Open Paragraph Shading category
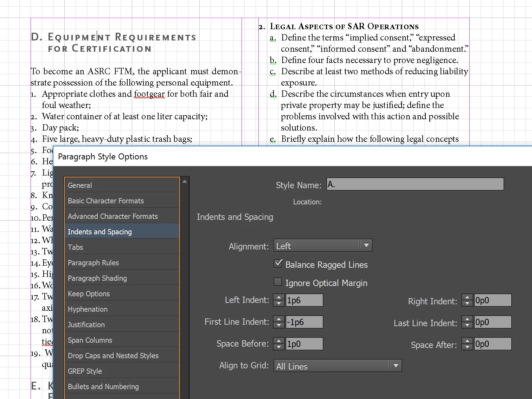Viewport: 532px width, 399px height. [x=122, y=278]
